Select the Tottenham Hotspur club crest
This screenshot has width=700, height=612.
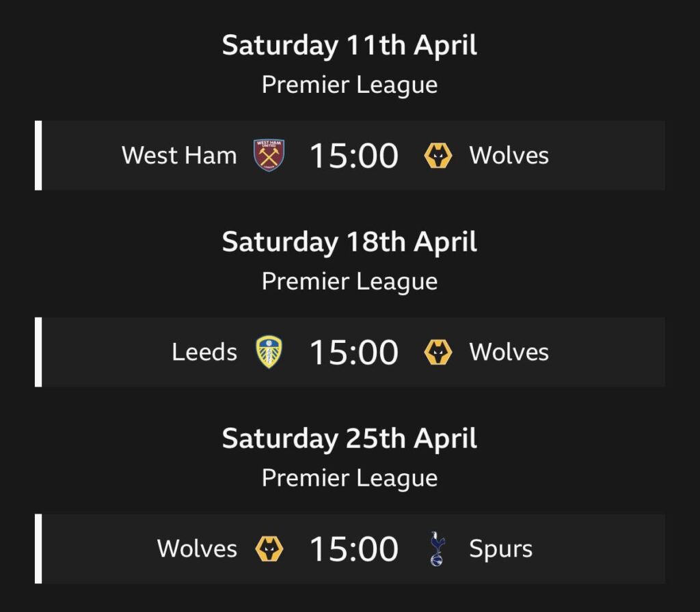click(436, 548)
